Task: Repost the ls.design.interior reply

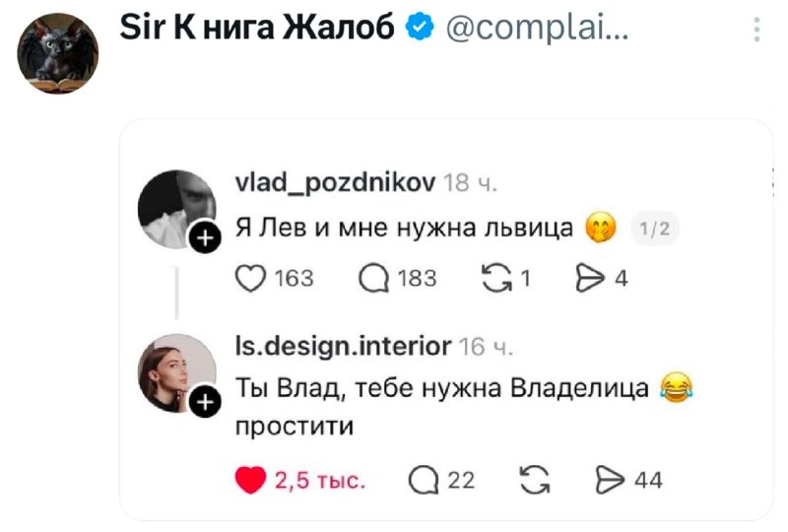Action: coord(535,480)
